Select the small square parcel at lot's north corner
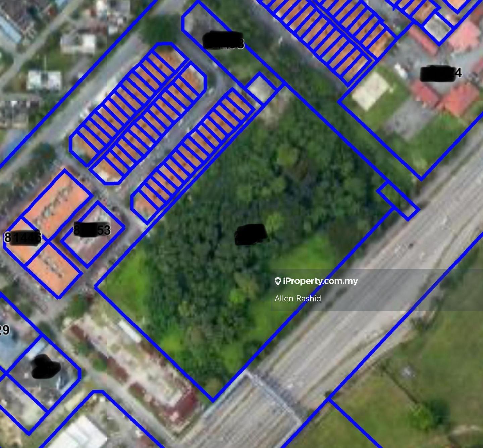This screenshot has width=483, height=448. click(x=261, y=88)
